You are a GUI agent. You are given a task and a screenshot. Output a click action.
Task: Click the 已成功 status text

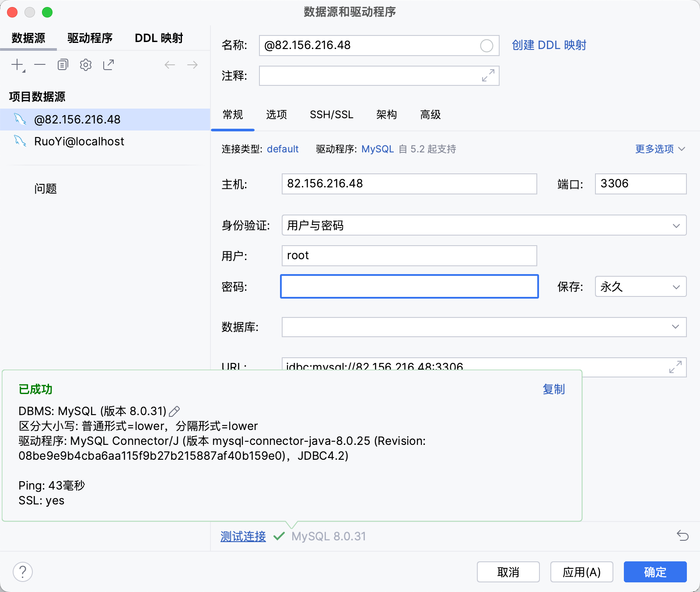35,389
